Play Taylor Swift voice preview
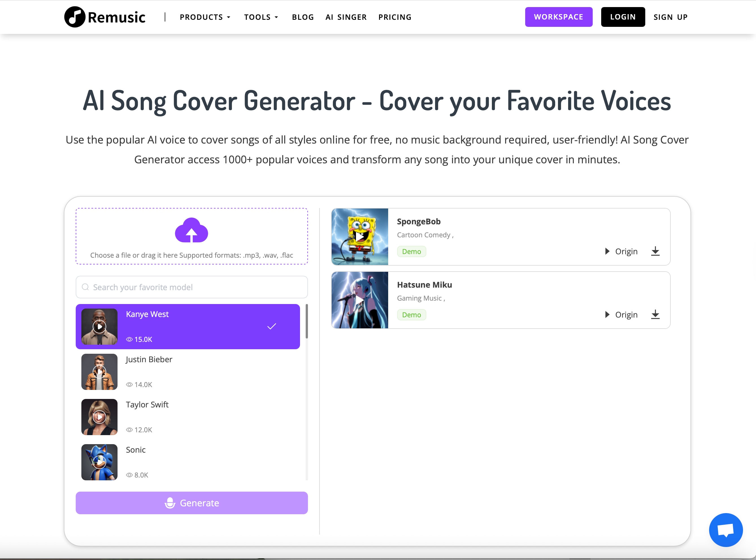Screen dimensions: 756x560 99,417
